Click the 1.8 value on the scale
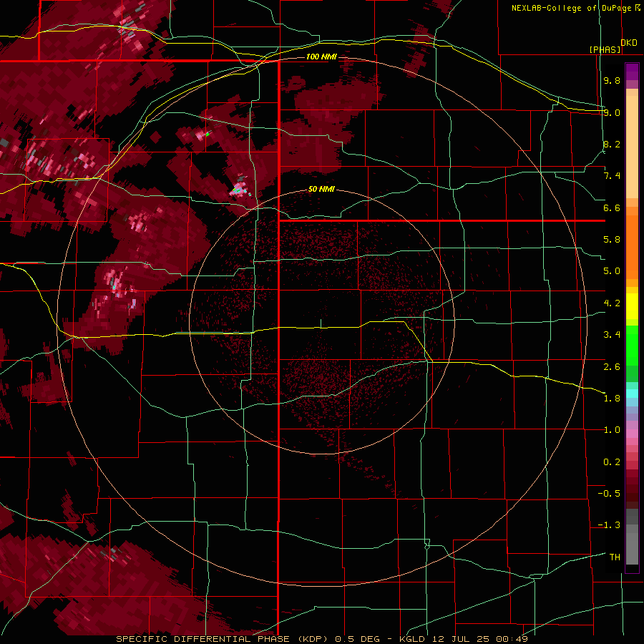This screenshot has width=644, height=644. click(612, 399)
